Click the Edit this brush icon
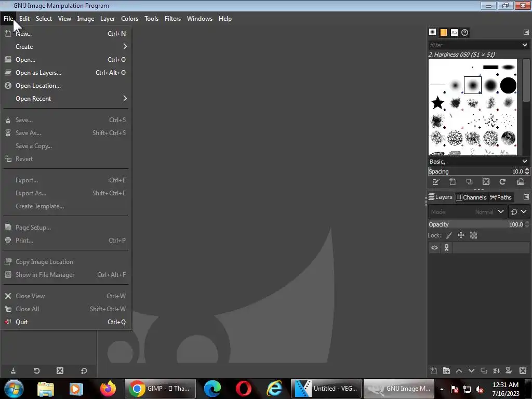532x399 pixels. click(x=436, y=182)
